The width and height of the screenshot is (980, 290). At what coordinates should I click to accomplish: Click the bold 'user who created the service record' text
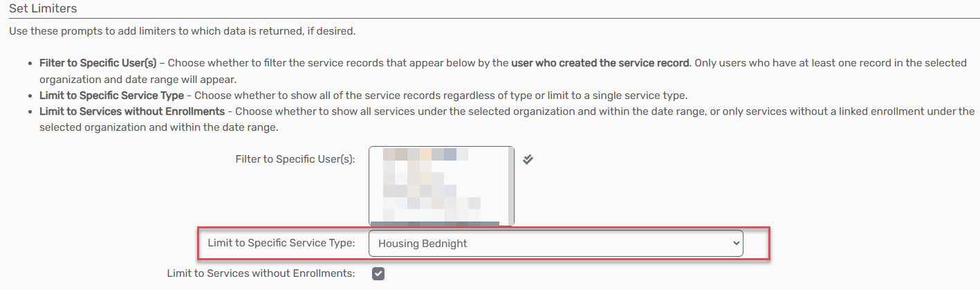click(x=600, y=63)
